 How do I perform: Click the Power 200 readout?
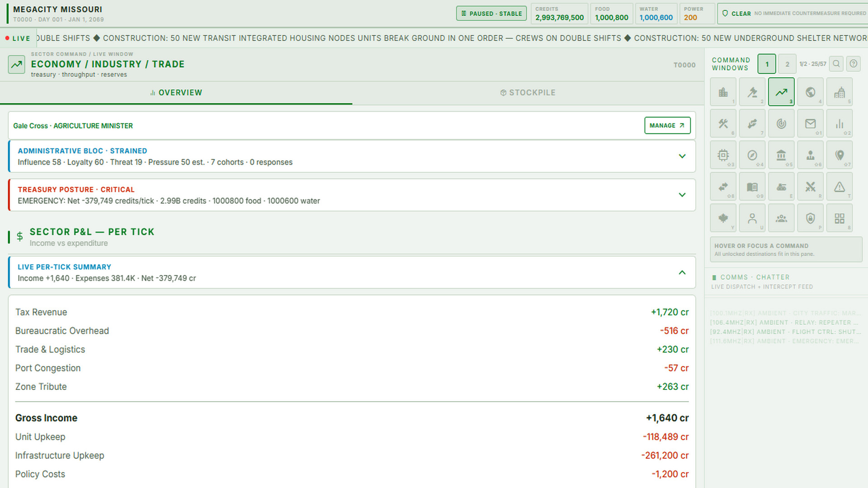pyautogui.click(x=697, y=14)
